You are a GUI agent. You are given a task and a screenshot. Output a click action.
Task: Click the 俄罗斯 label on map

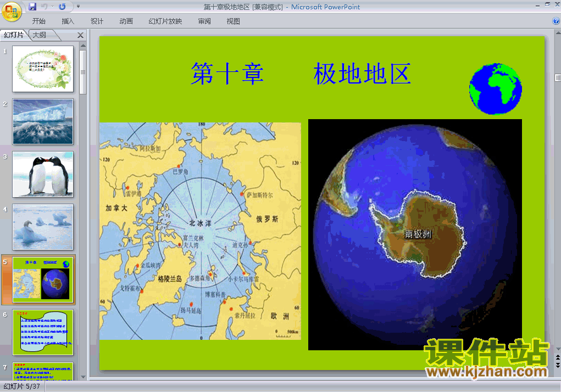(267, 219)
